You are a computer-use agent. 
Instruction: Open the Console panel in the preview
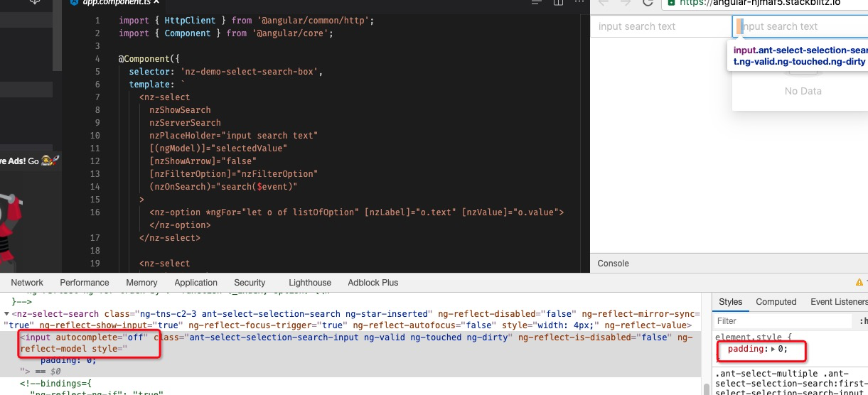coord(613,263)
